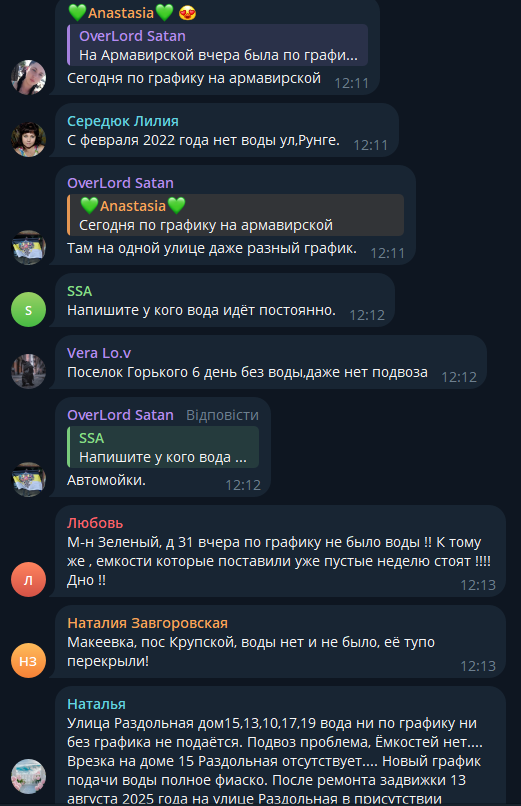This screenshot has height=806, width=521.
Task: Open OverLord Satan's flag avatar beside Автомойки
Action: click(28, 479)
